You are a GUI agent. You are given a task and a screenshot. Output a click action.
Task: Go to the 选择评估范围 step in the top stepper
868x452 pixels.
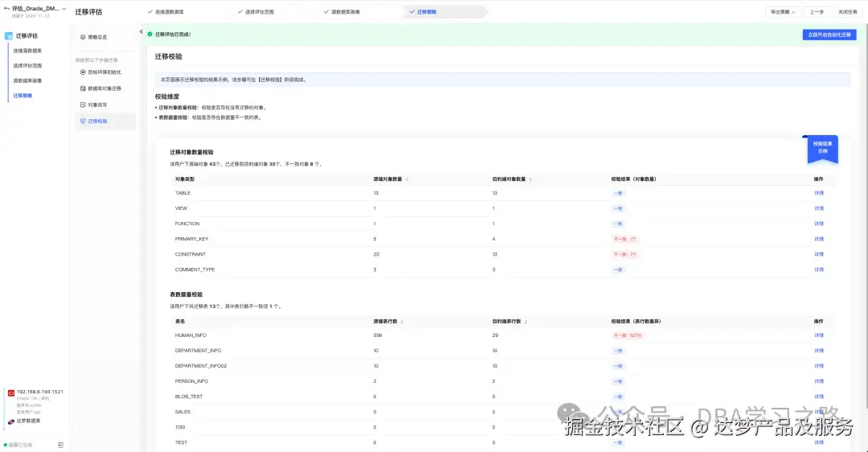(256, 11)
